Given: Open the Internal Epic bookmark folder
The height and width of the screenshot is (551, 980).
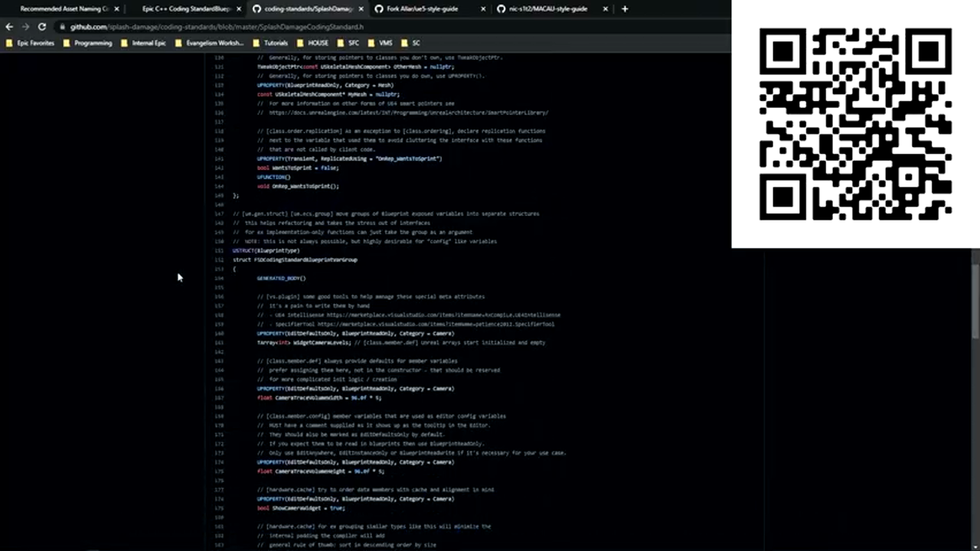Looking at the screenshot, I should pyautogui.click(x=144, y=44).
